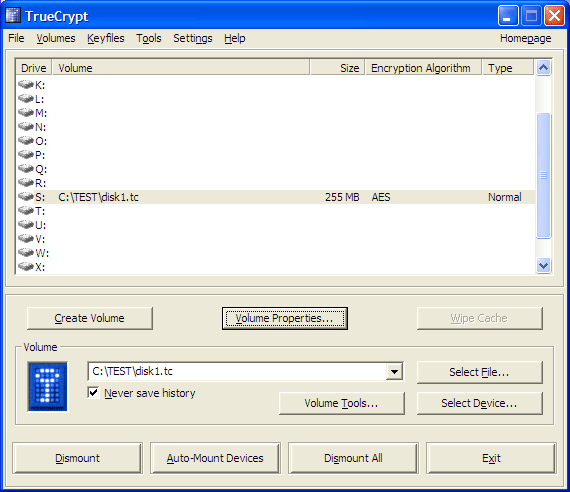The height and width of the screenshot is (492, 570).
Task: Click the K: drive icon
Action: 26,85
